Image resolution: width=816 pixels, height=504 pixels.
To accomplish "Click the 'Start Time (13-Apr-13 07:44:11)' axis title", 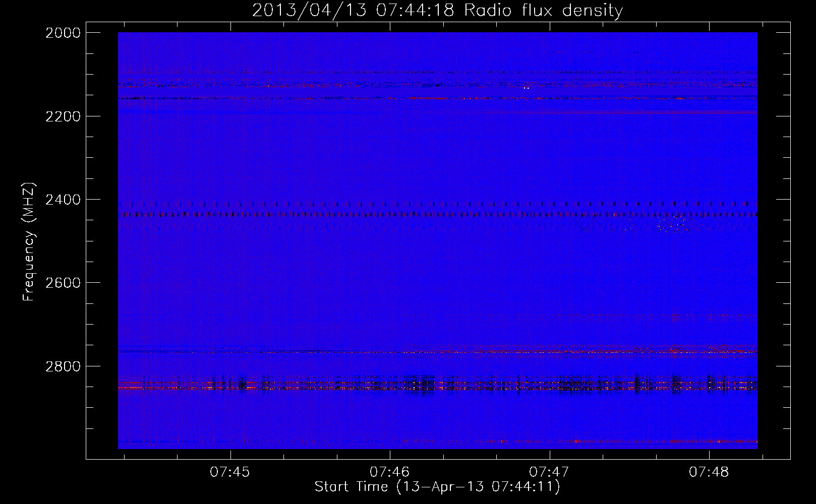I will (437, 487).
